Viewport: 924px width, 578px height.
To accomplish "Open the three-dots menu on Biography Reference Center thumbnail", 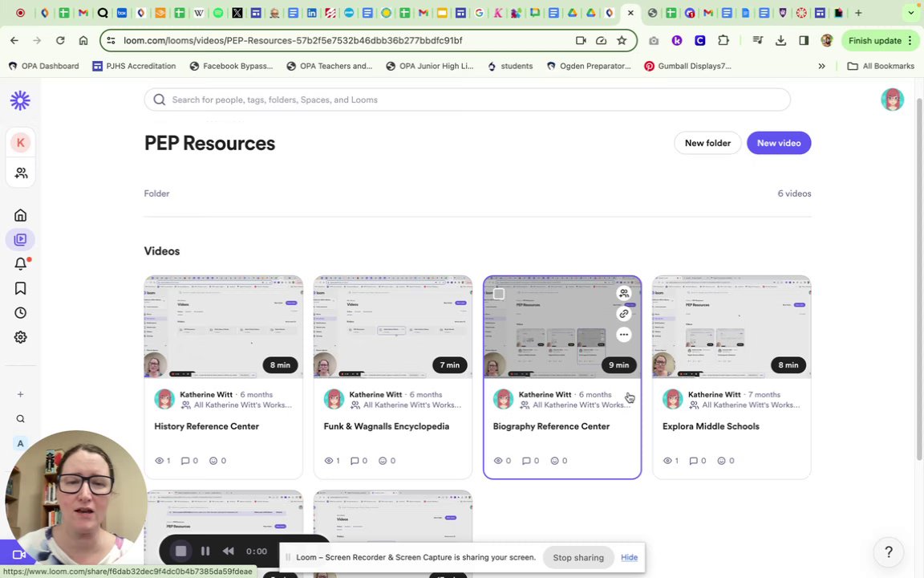I will (623, 335).
